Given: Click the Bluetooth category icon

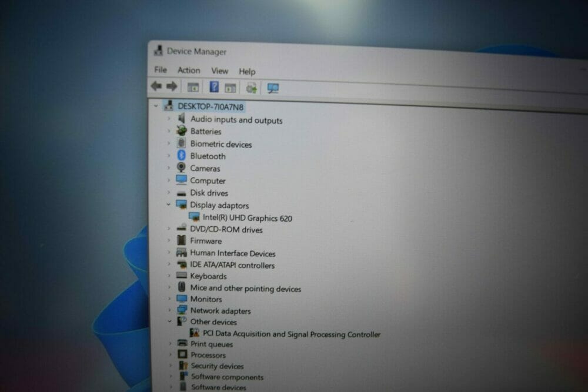Looking at the screenshot, I should coord(182,155).
